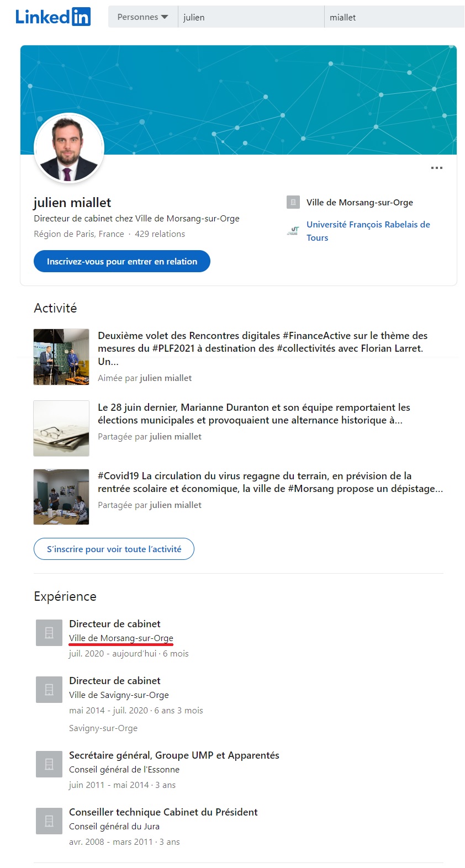Click the newspaper and glasses post thumbnail
465x868 pixels.
(61, 428)
